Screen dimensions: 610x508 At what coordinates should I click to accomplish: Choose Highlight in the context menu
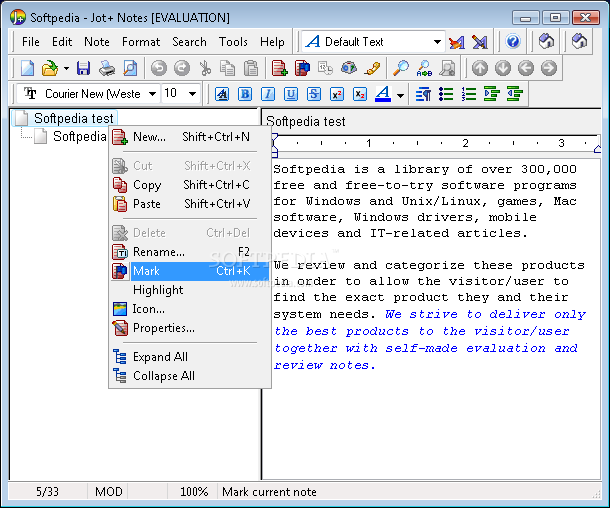tap(190, 290)
